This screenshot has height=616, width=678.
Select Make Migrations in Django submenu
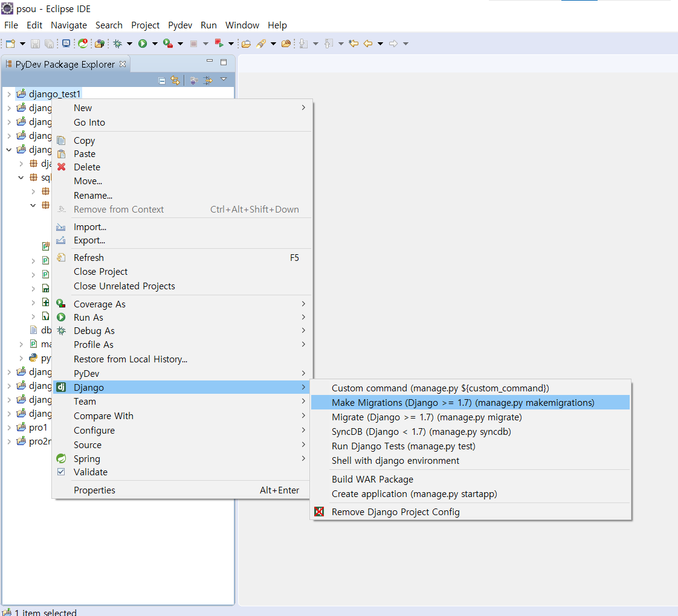(471, 402)
